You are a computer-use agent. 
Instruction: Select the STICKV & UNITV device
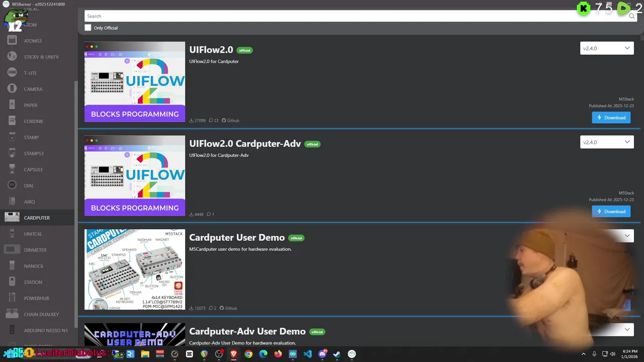pyautogui.click(x=38, y=57)
